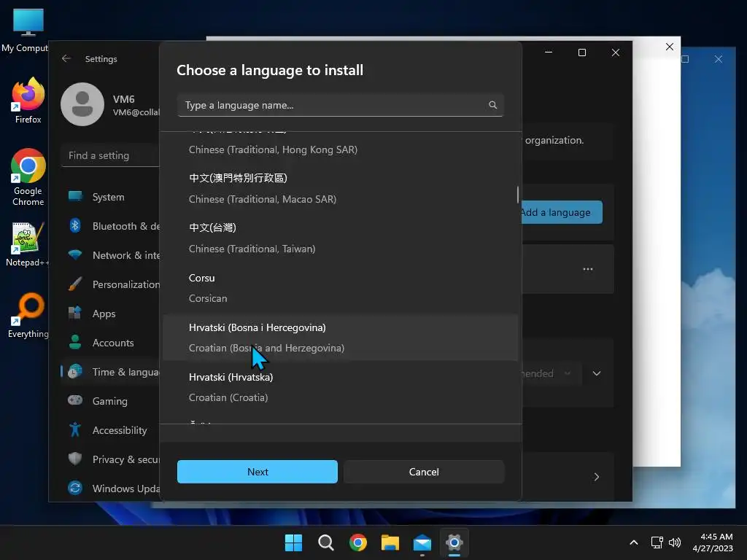Select Notepad++ desktop shortcut
747x560 pixels.
coord(27,244)
